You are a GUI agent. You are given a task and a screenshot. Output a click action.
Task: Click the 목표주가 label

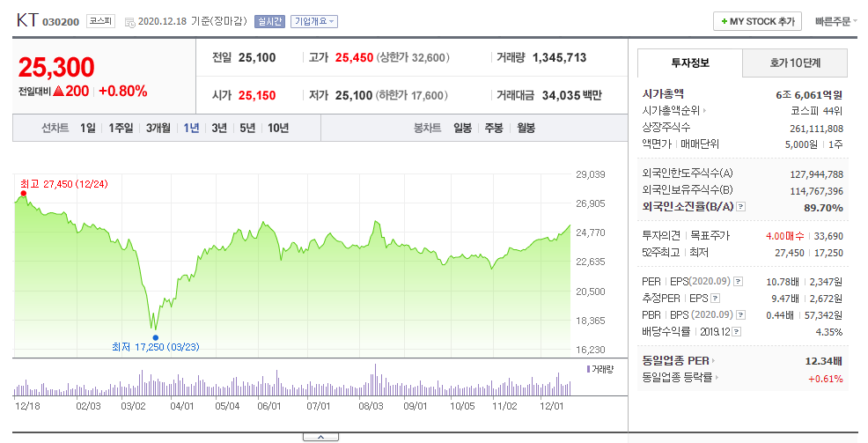click(x=710, y=236)
